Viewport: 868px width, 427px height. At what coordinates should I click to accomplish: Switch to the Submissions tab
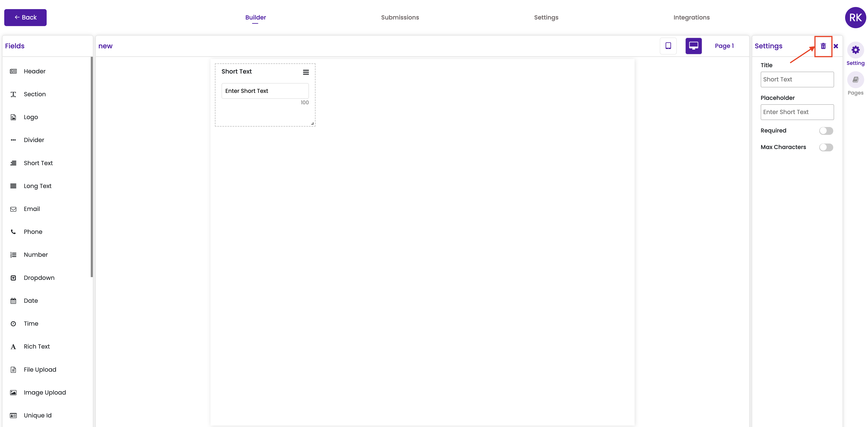400,18
